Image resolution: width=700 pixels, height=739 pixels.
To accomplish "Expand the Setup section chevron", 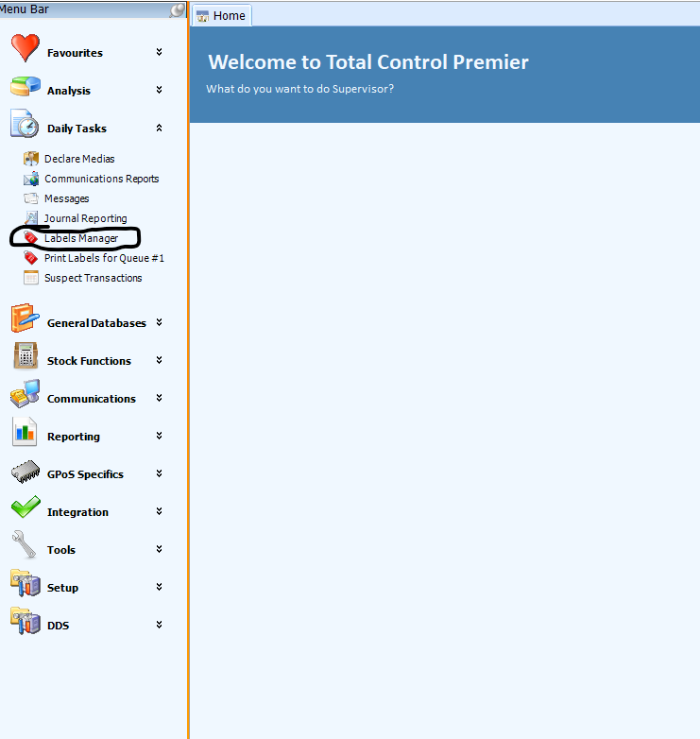I will point(160,587).
